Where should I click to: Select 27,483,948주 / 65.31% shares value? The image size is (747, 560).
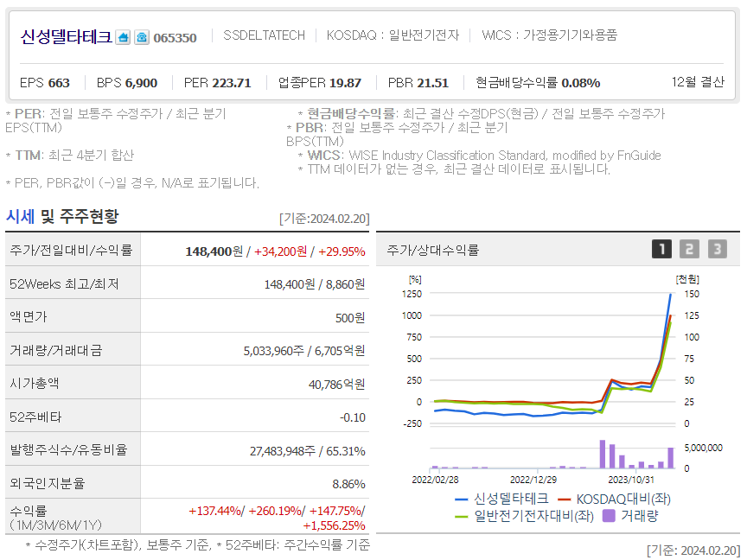(307, 451)
